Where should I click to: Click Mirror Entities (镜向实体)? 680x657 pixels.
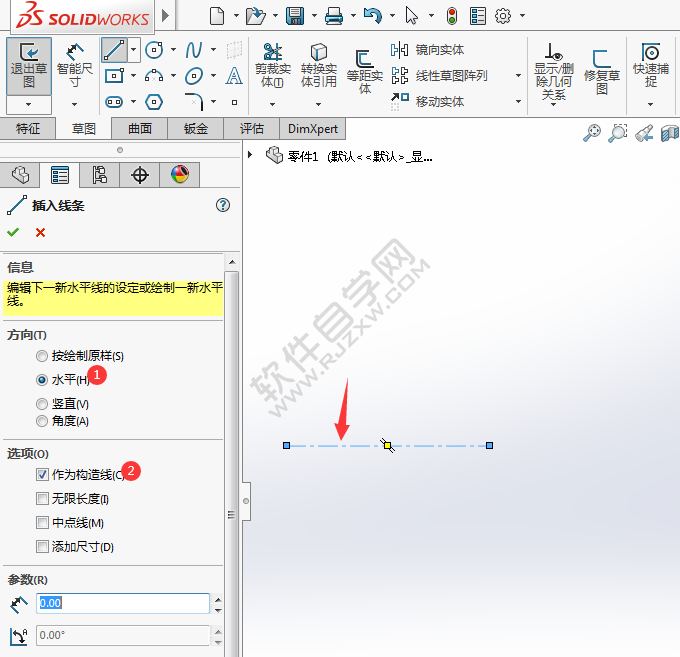(x=427, y=50)
